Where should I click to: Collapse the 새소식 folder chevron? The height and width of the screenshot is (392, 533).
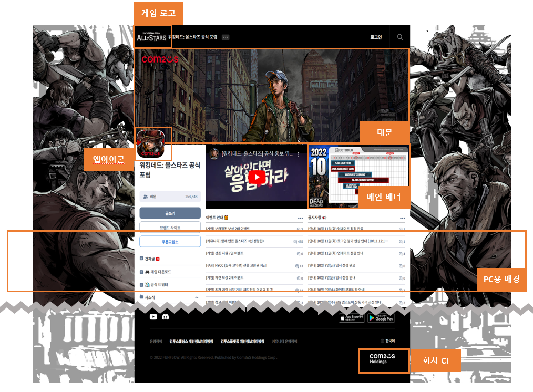(x=197, y=297)
